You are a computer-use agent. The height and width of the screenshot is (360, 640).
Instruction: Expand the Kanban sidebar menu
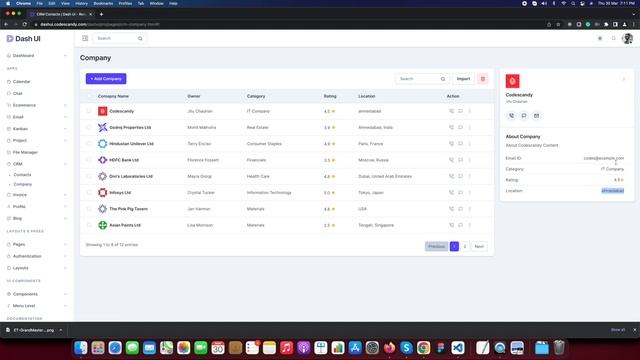pyautogui.click(x=37, y=129)
